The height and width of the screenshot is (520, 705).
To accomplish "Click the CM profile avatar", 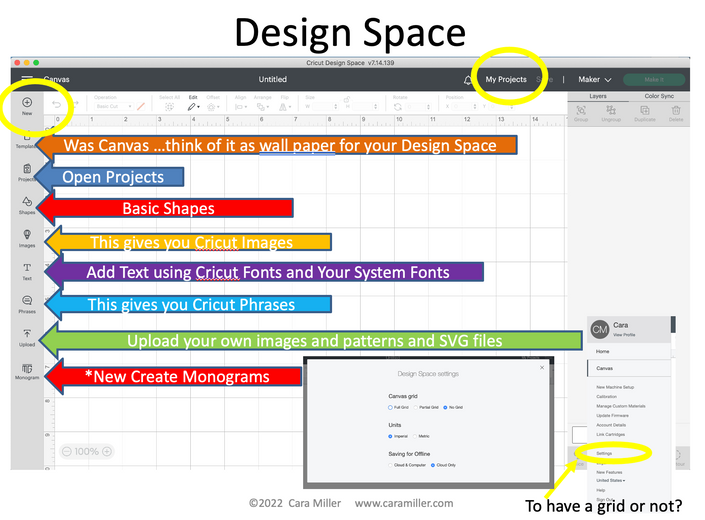I will point(600,329).
